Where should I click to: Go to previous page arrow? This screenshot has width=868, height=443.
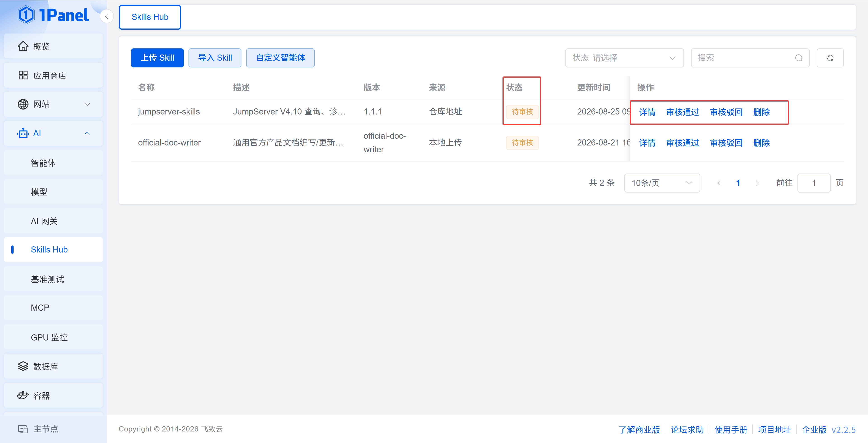coord(719,183)
